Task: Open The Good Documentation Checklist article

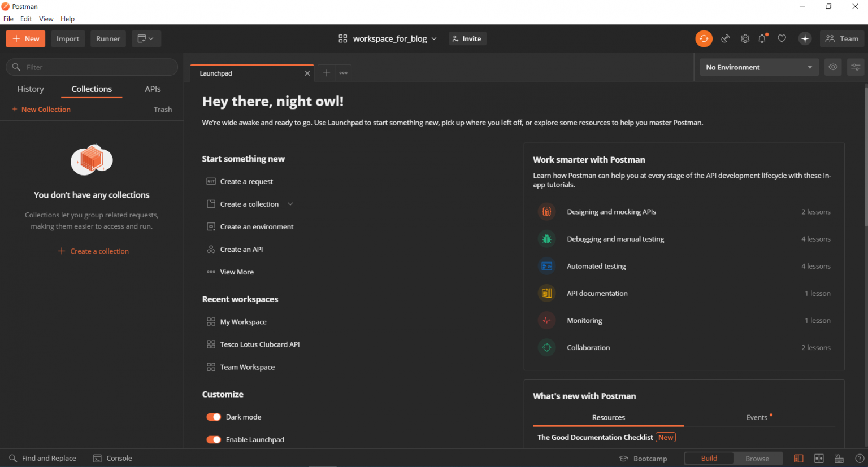Action: [595, 437]
